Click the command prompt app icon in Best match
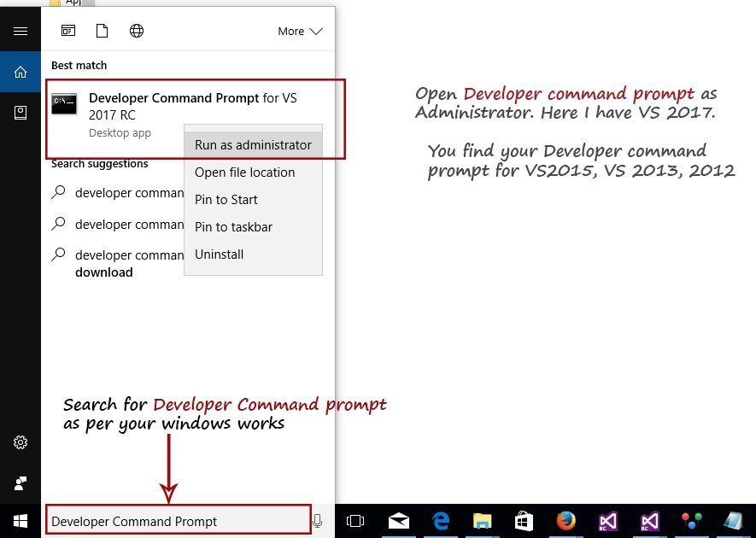 click(x=64, y=103)
